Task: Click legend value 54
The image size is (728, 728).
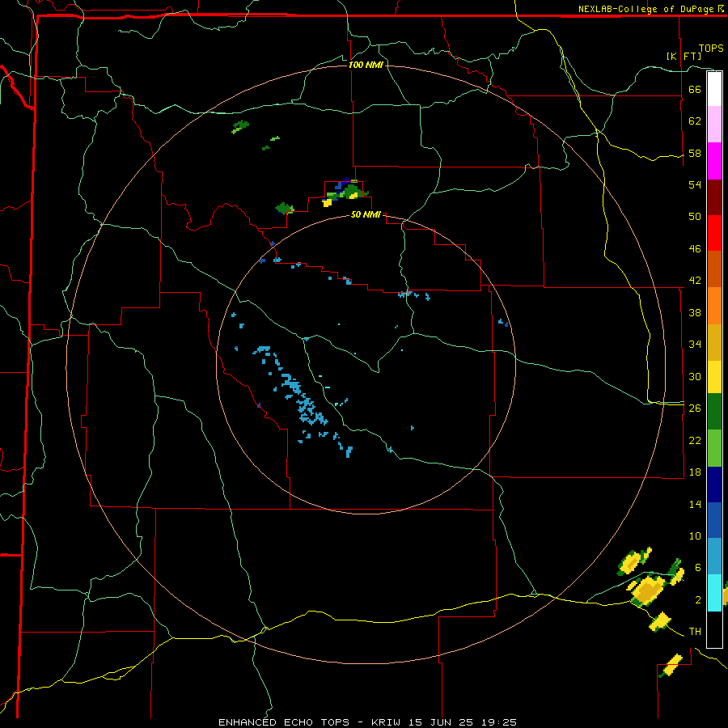Action: click(x=695, y=184)
